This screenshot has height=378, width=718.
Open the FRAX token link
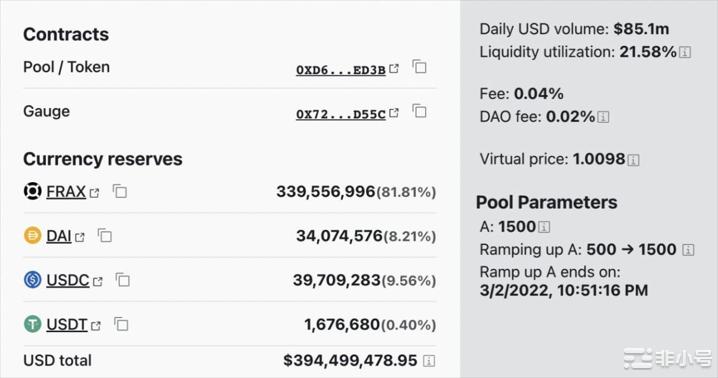66,192
